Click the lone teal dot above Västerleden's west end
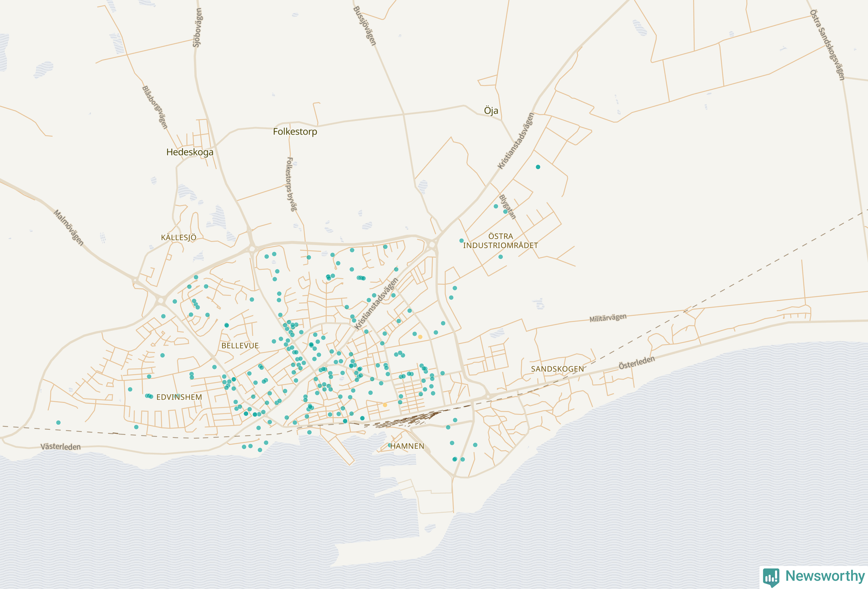The image size is (868, 589). [58, 423]
